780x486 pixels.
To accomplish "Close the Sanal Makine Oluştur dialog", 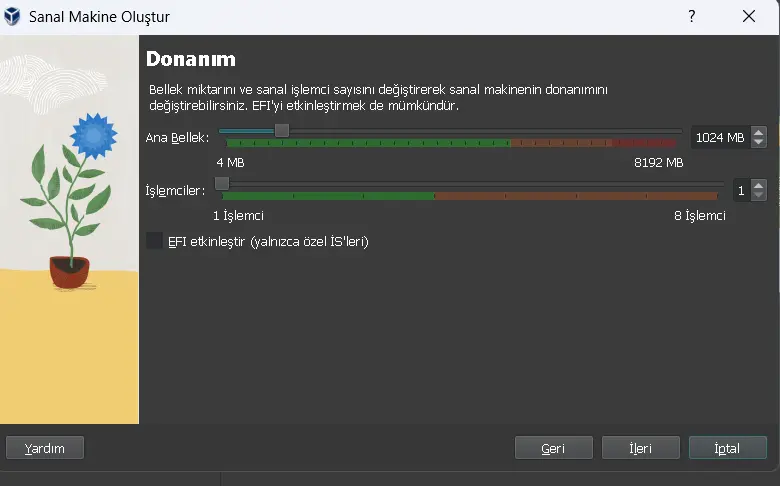I will [x=749, y=16].
